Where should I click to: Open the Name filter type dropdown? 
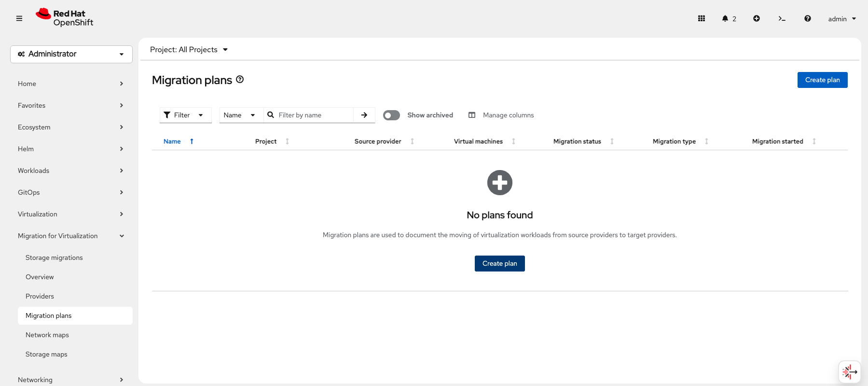[x=240, y=115]
